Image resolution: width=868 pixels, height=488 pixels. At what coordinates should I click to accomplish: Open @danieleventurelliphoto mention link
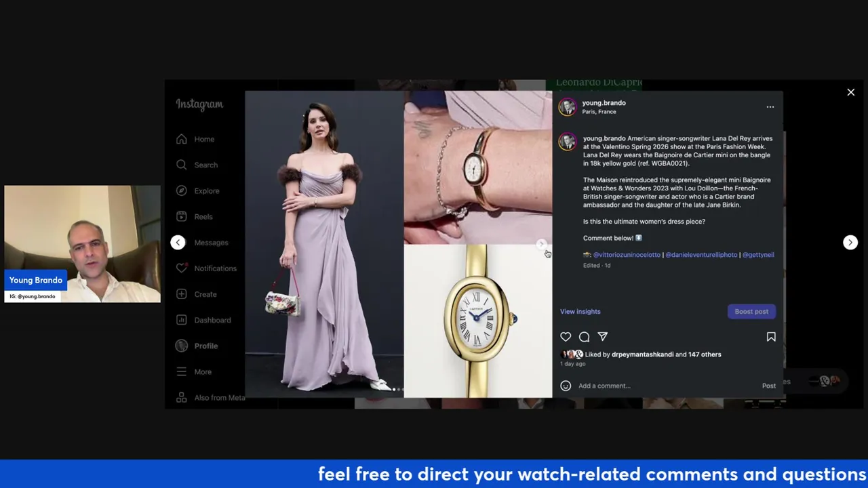point(701,255)
